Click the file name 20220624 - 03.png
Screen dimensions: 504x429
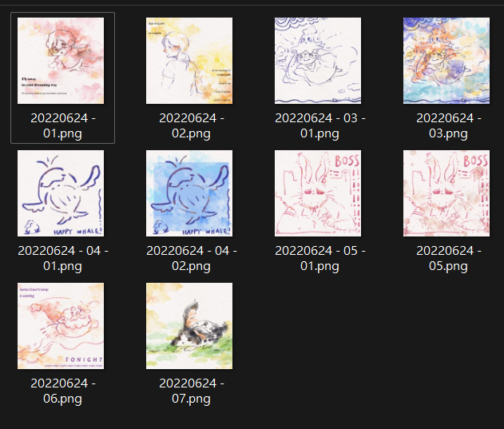coord(449,125)
